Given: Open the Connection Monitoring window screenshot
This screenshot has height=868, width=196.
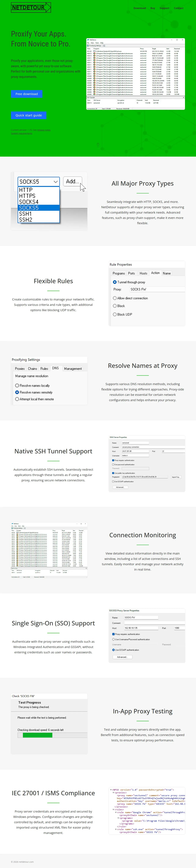Looking at the screenshot, I should 49,550.
